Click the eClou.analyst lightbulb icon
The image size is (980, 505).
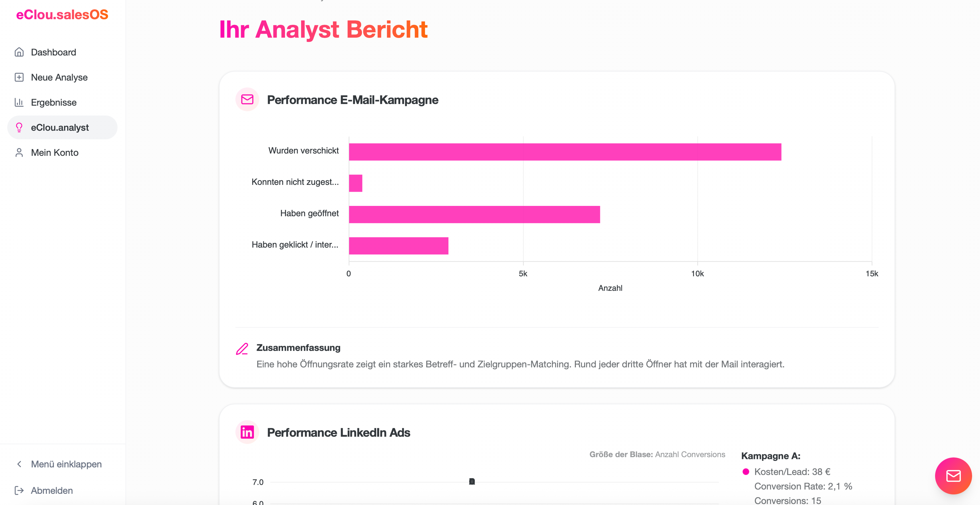pos(19,127)
